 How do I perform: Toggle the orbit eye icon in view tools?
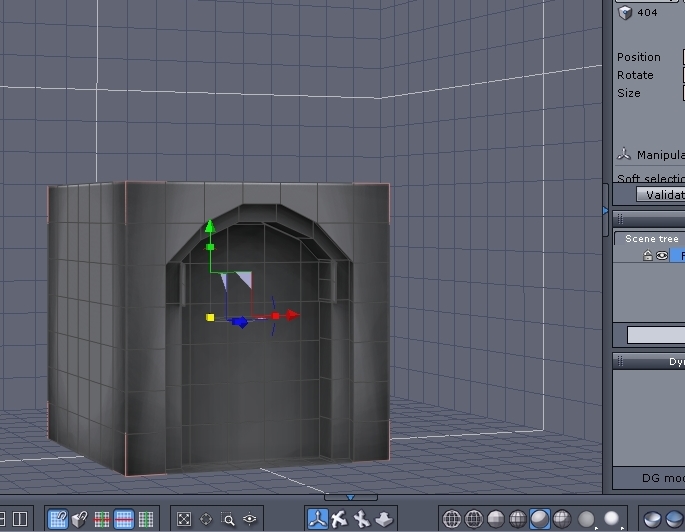[x=250, y=519]
